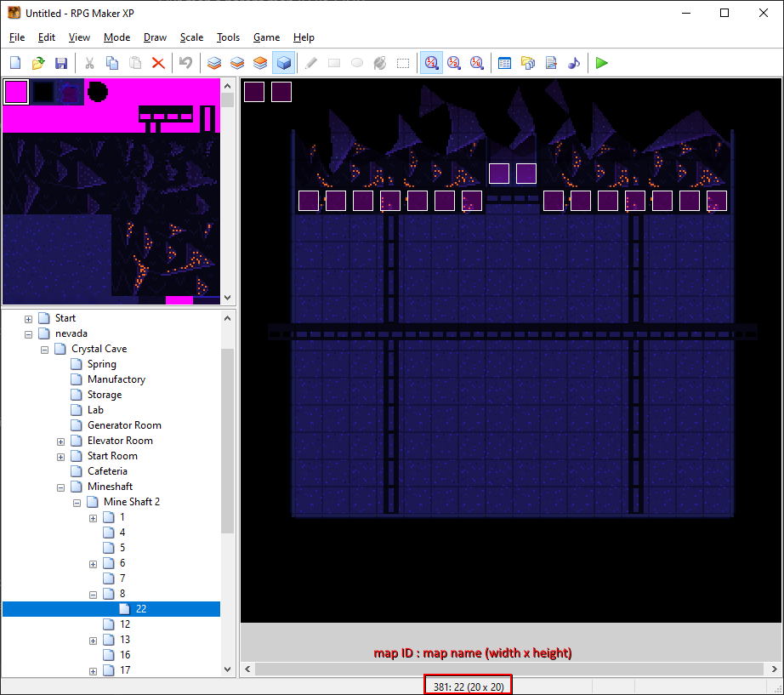Collapse the Crystal Cave map tree
Screen dimensions: 784x695
click(45, 349)
